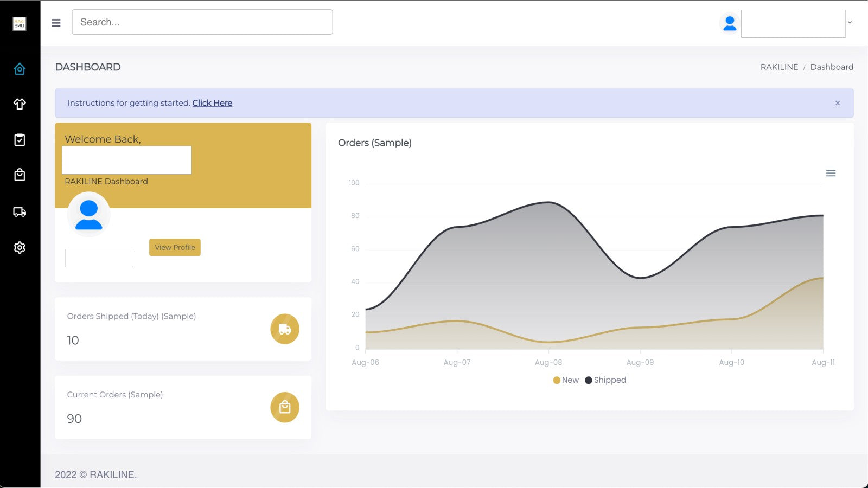868x488 pixels.
Task: Open the settings gear sidebar icon
Action: pos(20,248)
